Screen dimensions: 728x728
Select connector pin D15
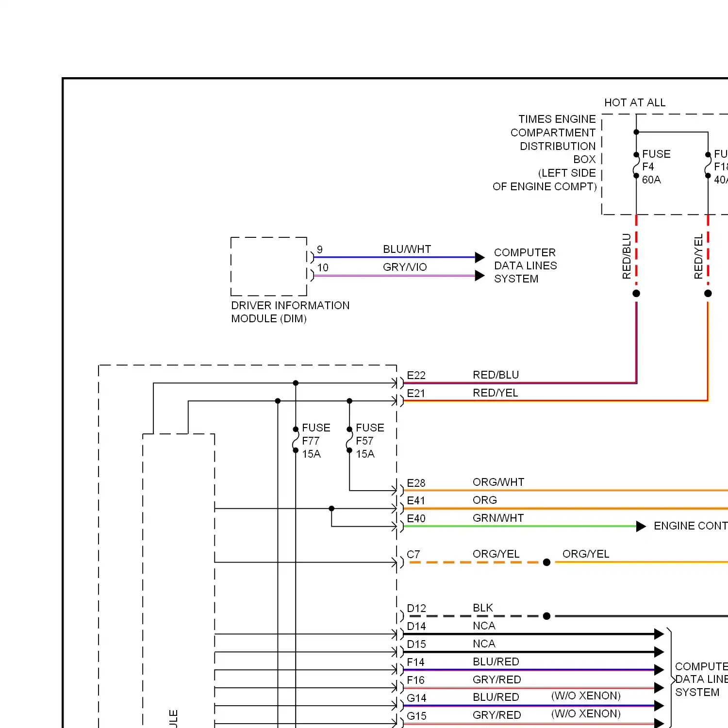(x=416, y=644)
